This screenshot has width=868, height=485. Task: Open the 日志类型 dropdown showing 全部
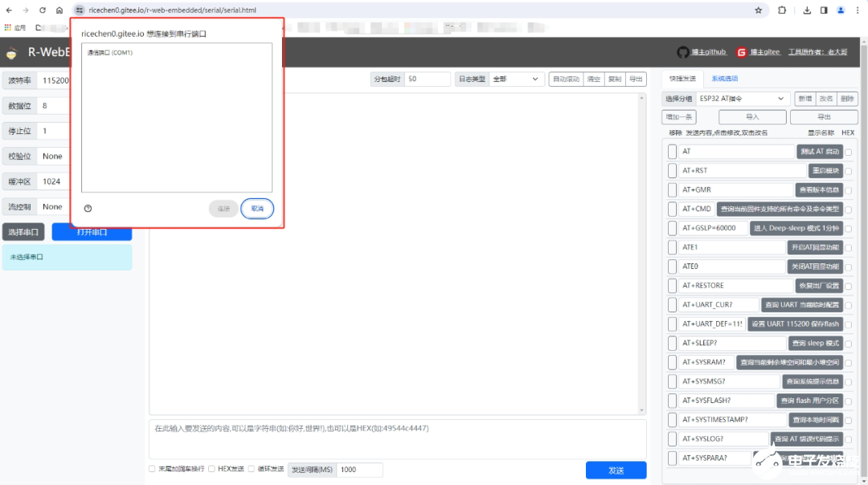(516, 79)
